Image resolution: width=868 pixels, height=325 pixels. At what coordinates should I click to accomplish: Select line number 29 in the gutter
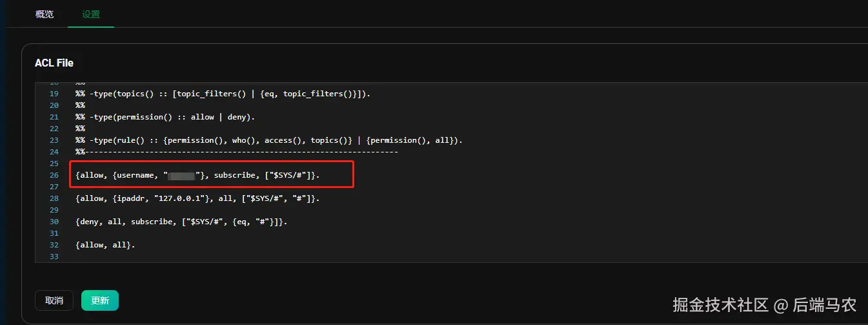[54, 210]
